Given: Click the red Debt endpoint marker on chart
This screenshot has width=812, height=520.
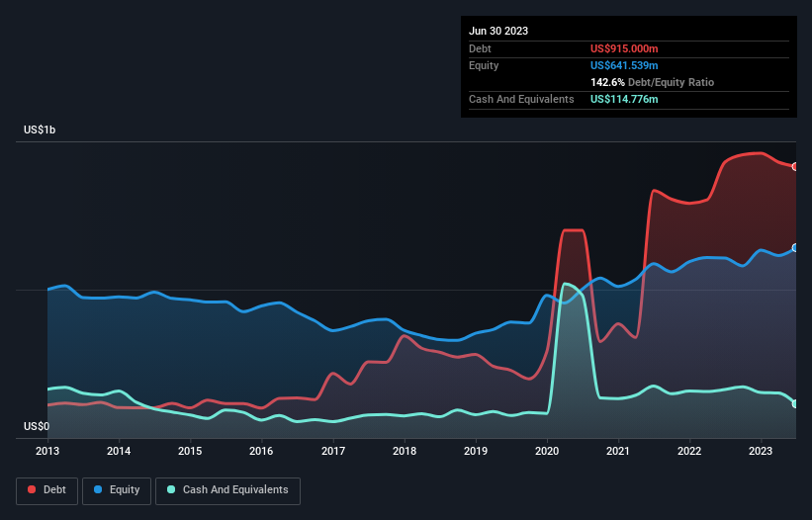Looking at the screenshot, I should (795, 167).
